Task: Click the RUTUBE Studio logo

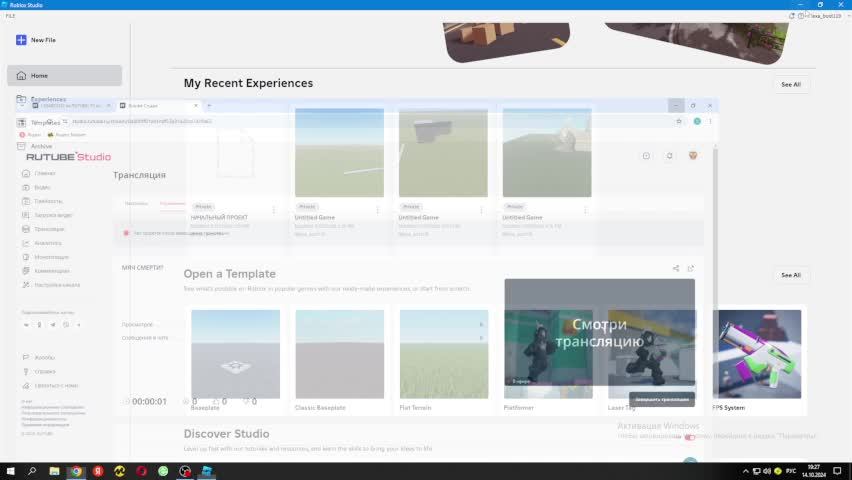Action: point(68,157)
